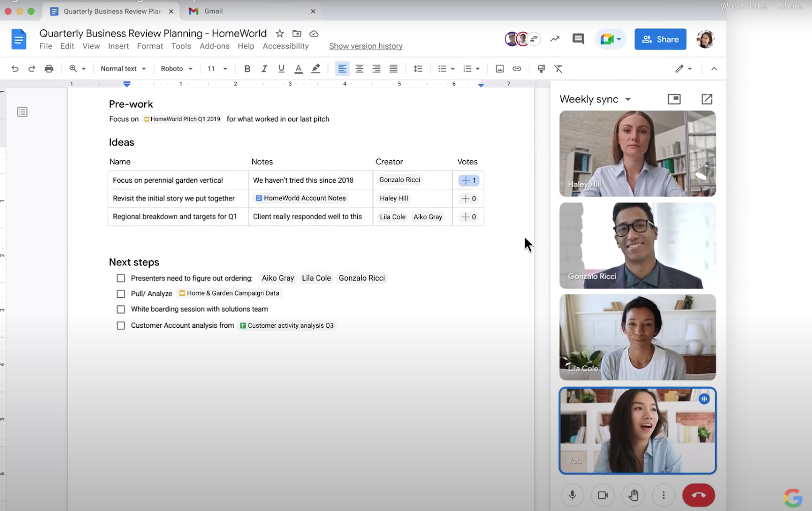Insert an image into the document
The image size is (812, 511).
(x=500, y=69)
